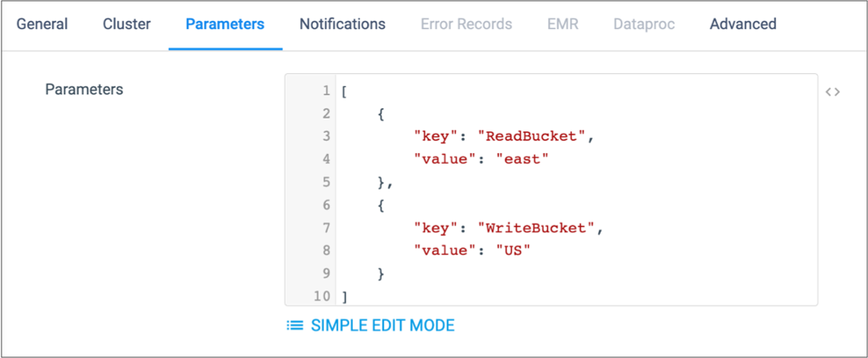
Task: Place cursor on the "east" value
Action: (522, 159)
